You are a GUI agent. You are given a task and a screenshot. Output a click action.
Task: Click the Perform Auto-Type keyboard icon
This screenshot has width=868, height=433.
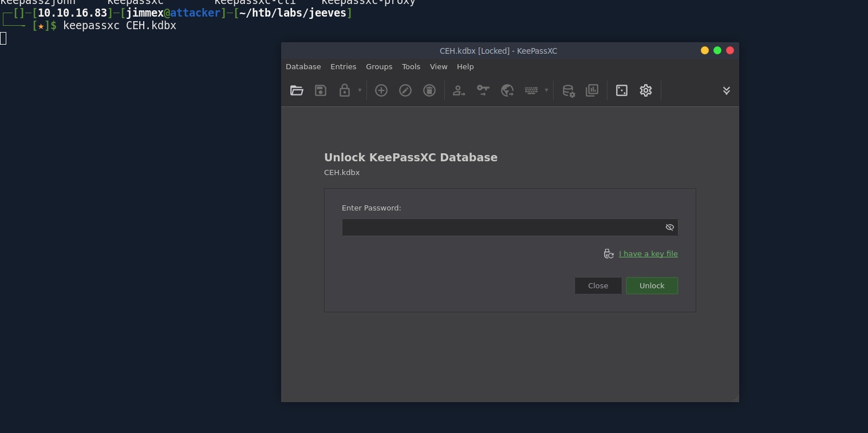(x=531, y=90)
